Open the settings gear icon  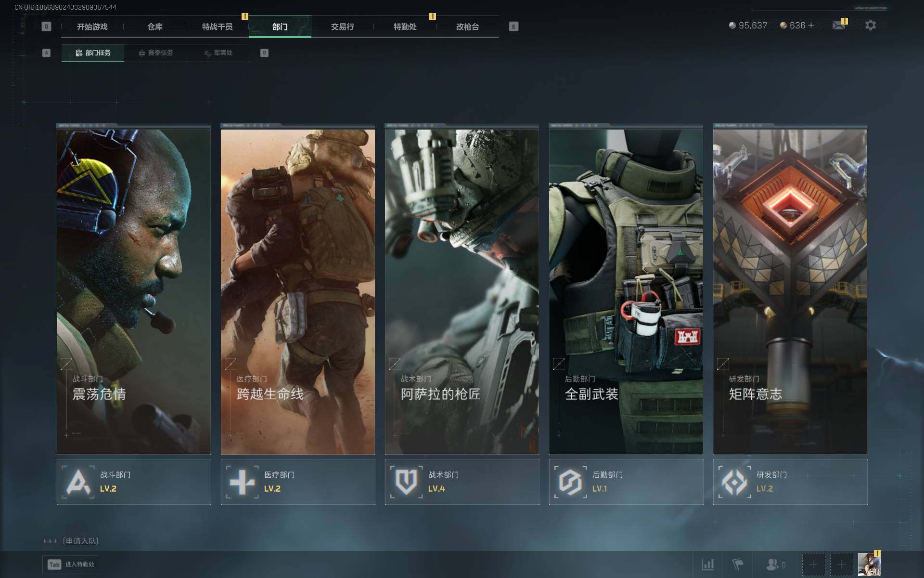point(870,26)
